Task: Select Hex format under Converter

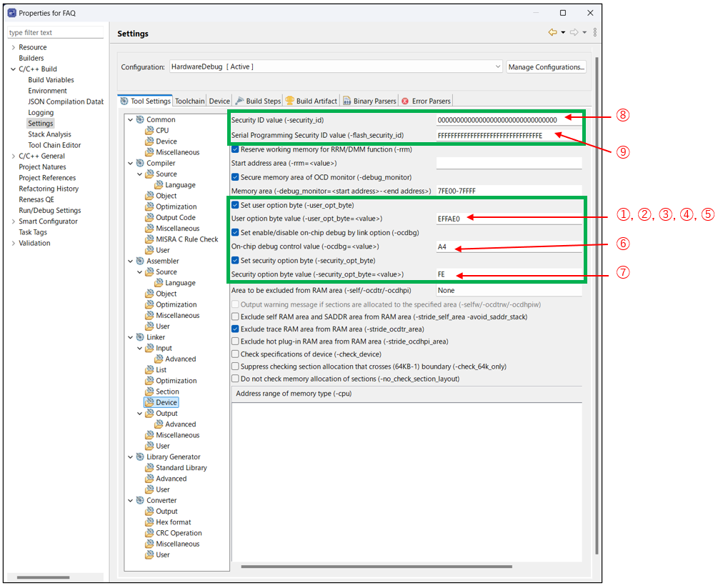Action: click(x=173, y=522)
